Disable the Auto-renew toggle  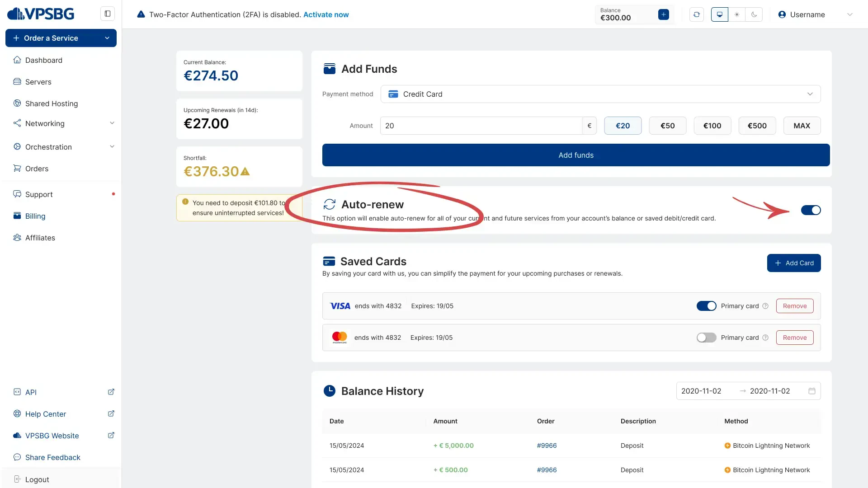811,210
